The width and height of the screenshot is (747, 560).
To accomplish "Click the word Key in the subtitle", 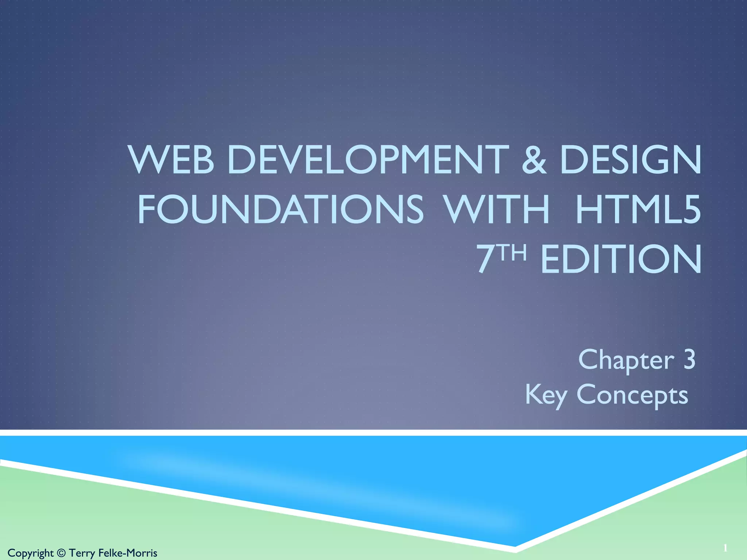I will (x=546, y=394).
